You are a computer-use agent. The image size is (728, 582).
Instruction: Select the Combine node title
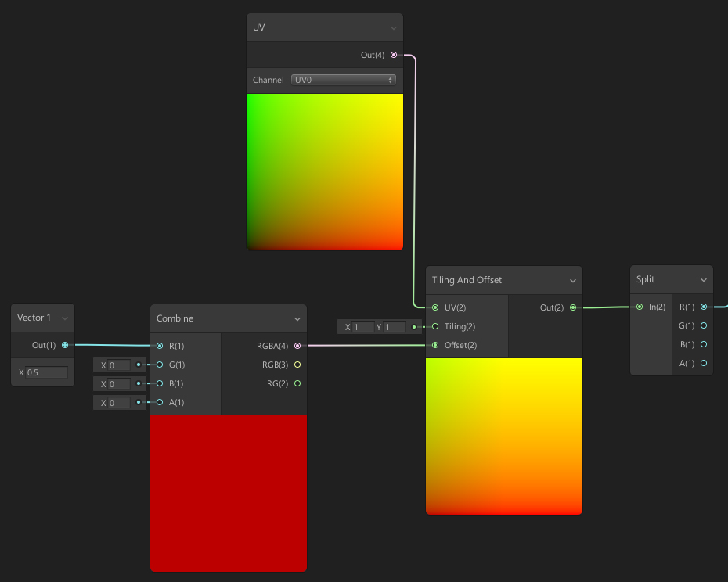[175, 318]
